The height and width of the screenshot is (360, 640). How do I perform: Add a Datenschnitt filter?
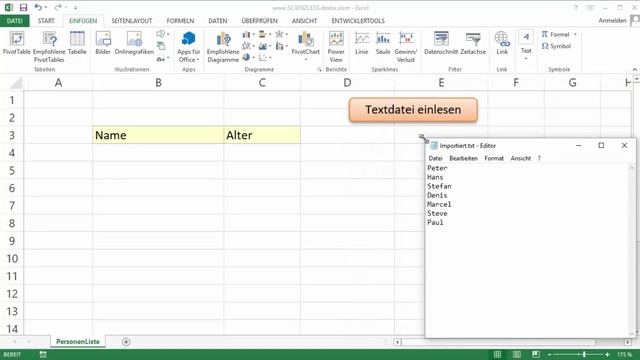441,43
